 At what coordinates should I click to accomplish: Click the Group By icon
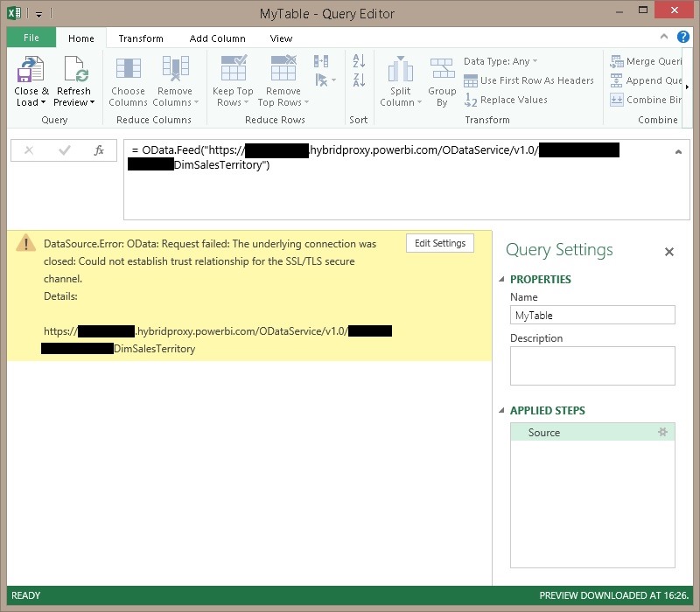[x=443, y=69]
